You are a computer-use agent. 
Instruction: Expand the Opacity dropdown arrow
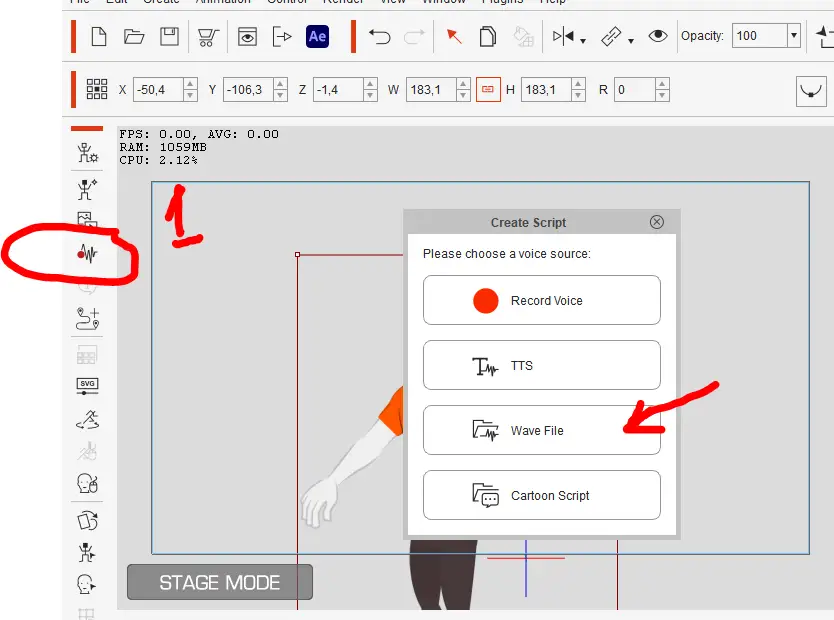click(794, 36)
